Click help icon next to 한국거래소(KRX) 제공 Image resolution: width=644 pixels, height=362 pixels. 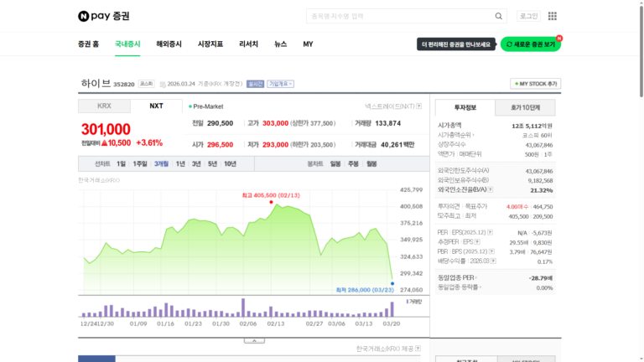(x=418, y=349)
